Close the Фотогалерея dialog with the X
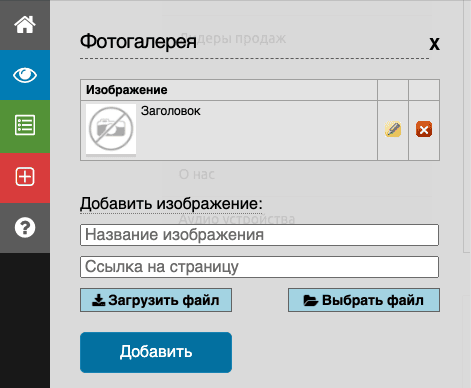Viewport: 471px width, 388px height. coord(434,44)
